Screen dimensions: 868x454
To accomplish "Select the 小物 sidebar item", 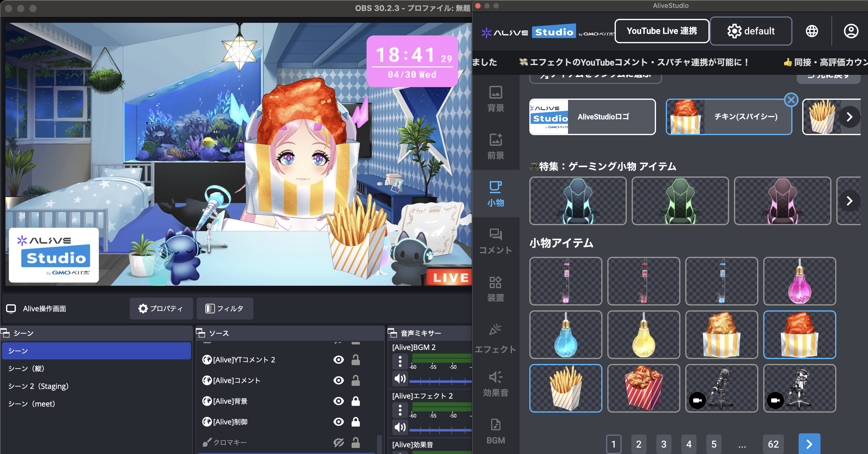I will [495, 194].
